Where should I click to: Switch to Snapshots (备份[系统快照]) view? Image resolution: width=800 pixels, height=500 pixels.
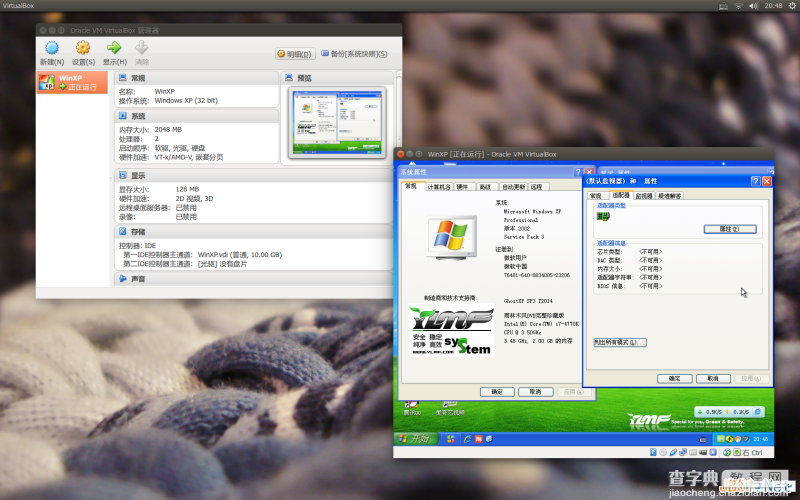pos(354,54)
